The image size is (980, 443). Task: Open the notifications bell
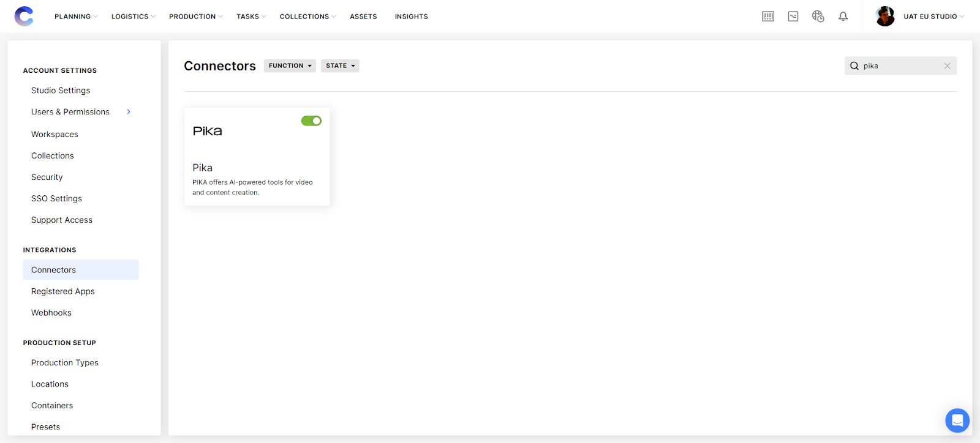[843, 17]
